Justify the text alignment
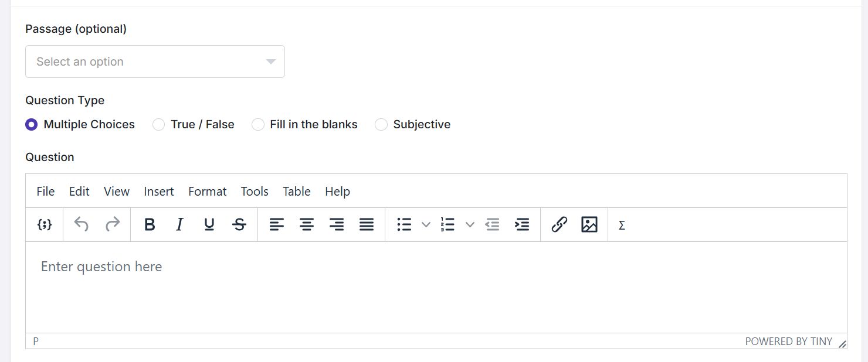 pos(367,224)
